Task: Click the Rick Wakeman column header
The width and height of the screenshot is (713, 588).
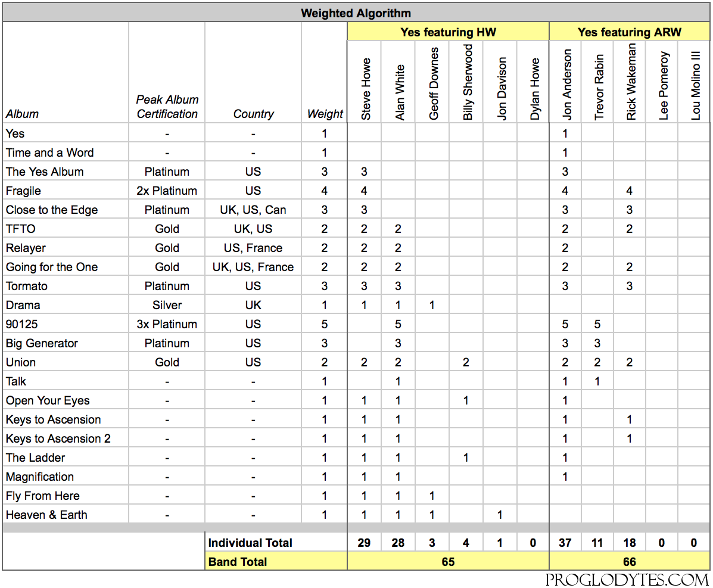Action: click(630, 82)
